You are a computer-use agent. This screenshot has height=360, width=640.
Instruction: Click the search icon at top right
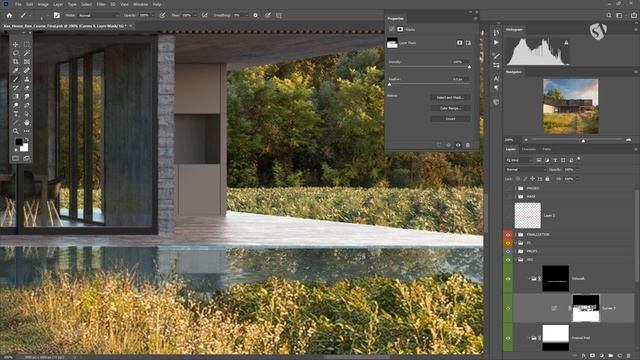coord(609,15)
